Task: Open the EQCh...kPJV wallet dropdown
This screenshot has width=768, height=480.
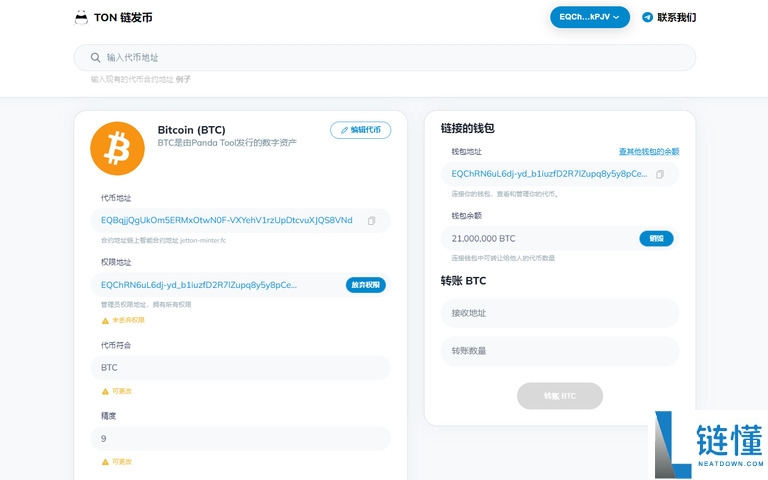Action: (x=590, y=17)
